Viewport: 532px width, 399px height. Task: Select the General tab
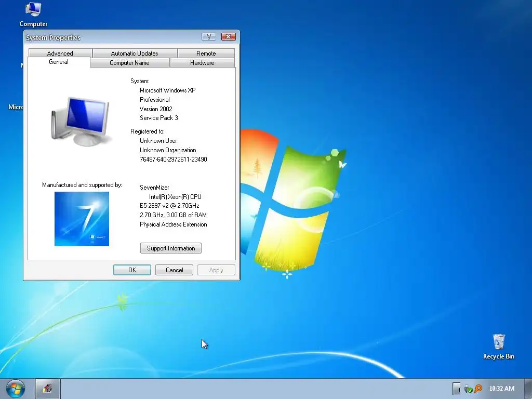59,62
